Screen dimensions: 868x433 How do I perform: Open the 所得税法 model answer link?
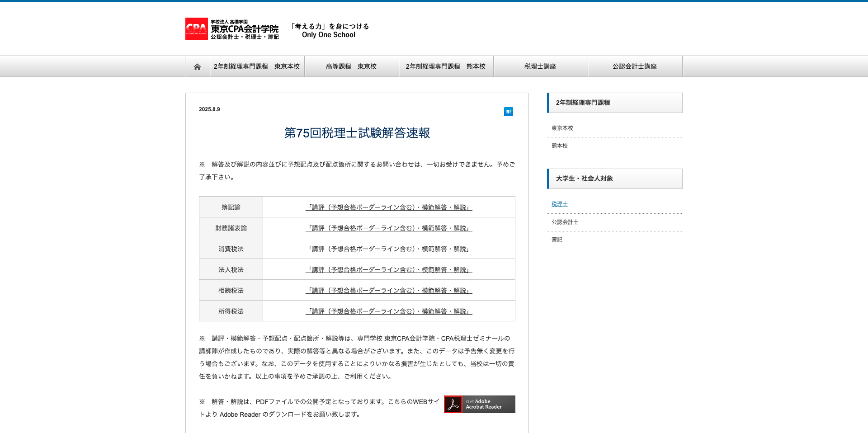point(389,311)
